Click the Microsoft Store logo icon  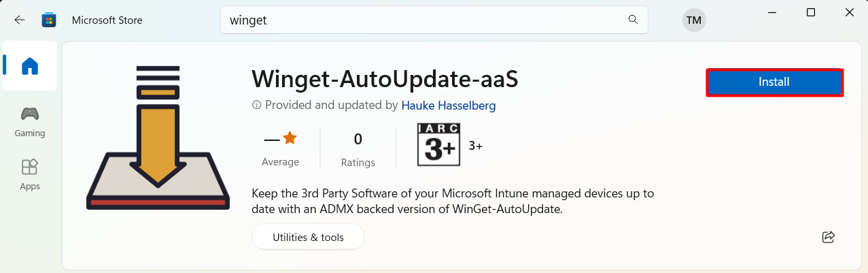click(49, 20)
